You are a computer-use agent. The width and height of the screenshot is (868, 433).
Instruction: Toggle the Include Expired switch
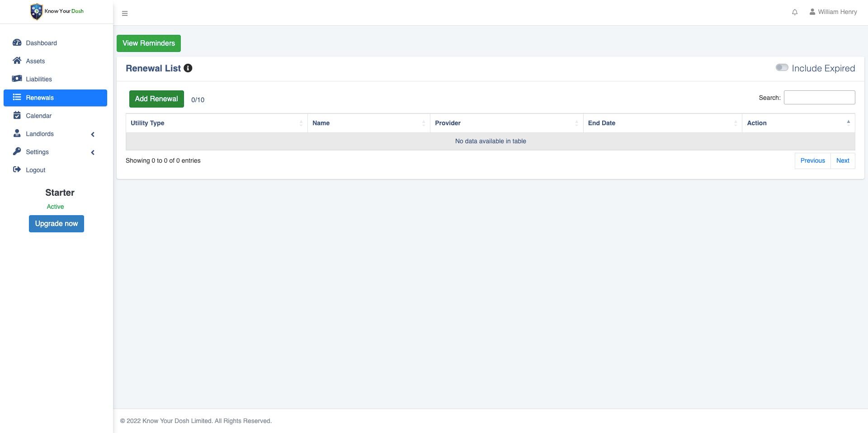click(782, 68)
